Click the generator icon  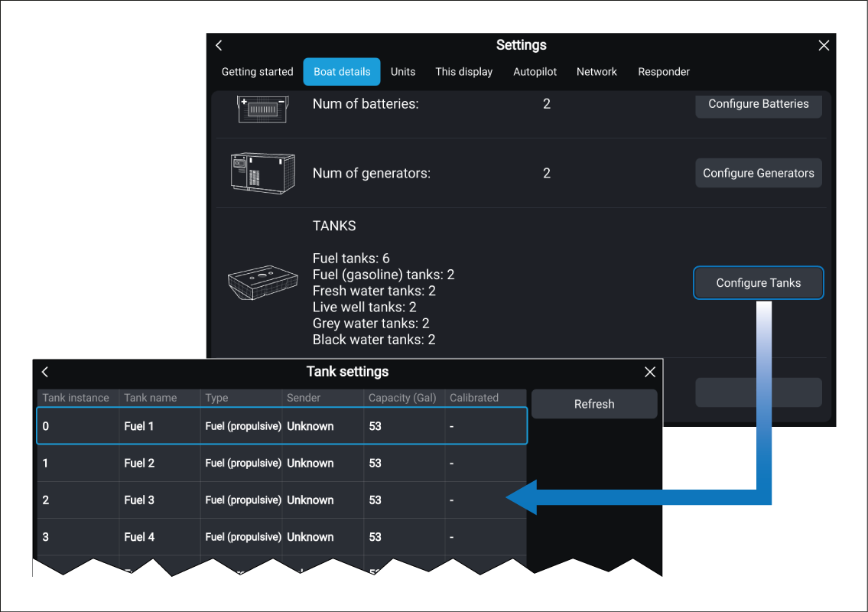[x=263, y=173]
